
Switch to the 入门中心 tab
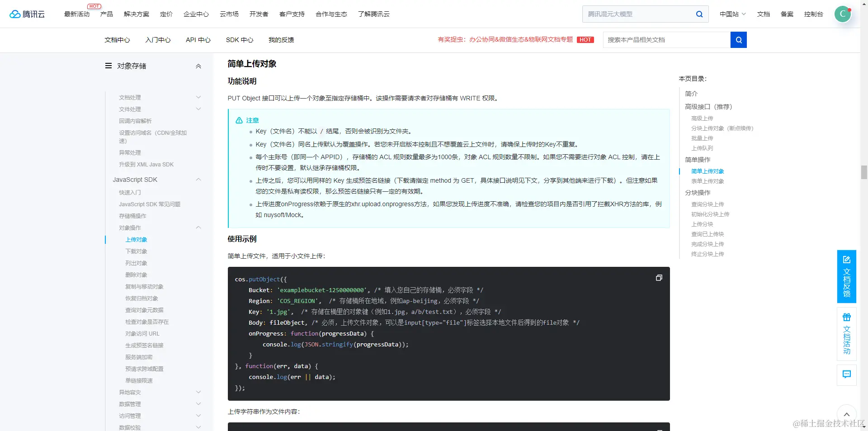tap(158, 40)
